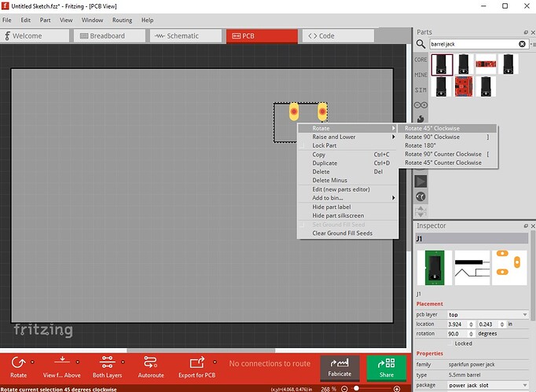
Task: Open Rotate tool dropdown arrow
Action: (32, 362)
